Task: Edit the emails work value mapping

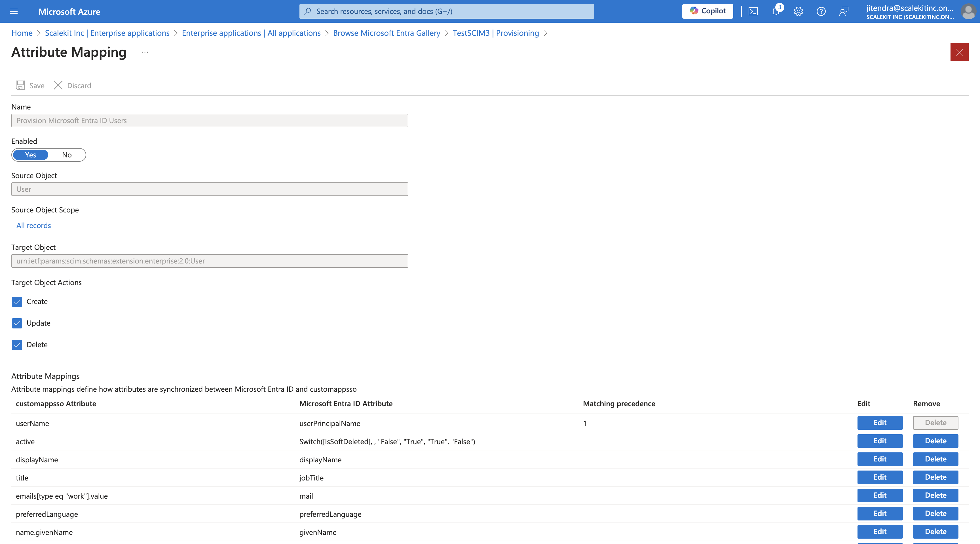Action: coord(880,495)
